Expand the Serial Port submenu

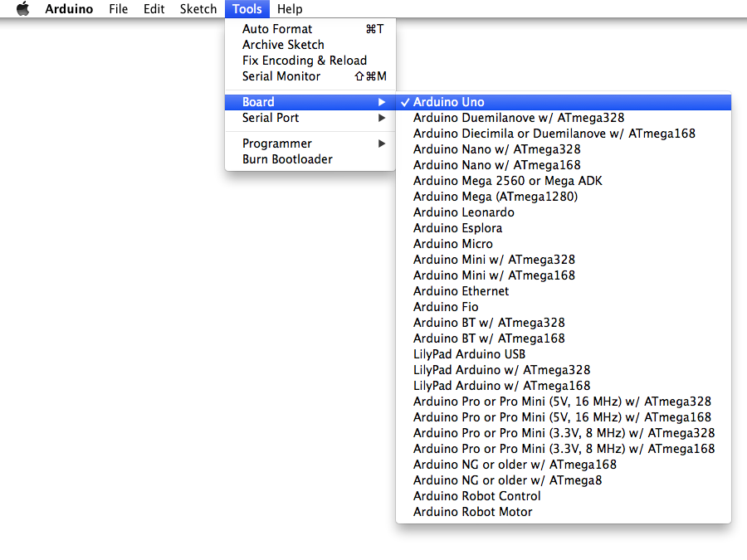[x=271, y=118]
